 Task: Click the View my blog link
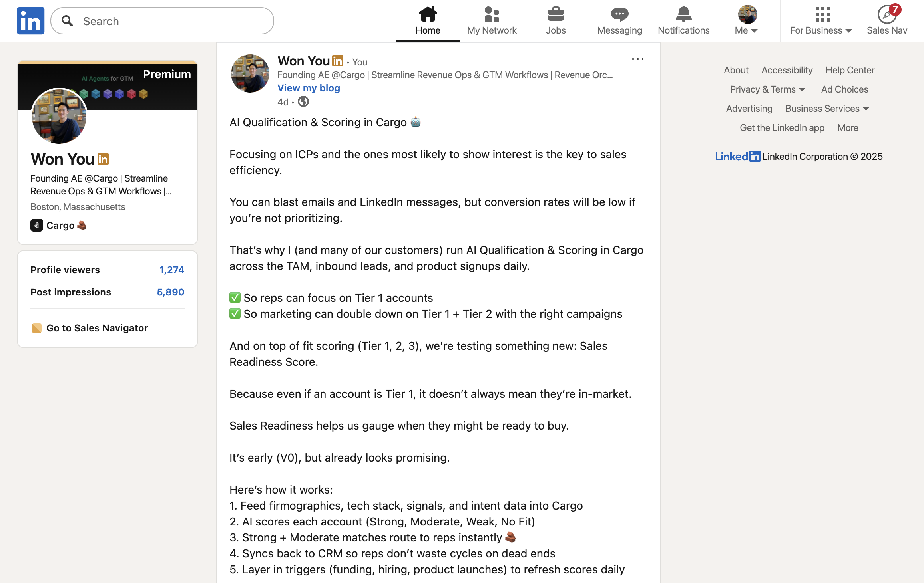pyautogui.click(x=309, y=88)
